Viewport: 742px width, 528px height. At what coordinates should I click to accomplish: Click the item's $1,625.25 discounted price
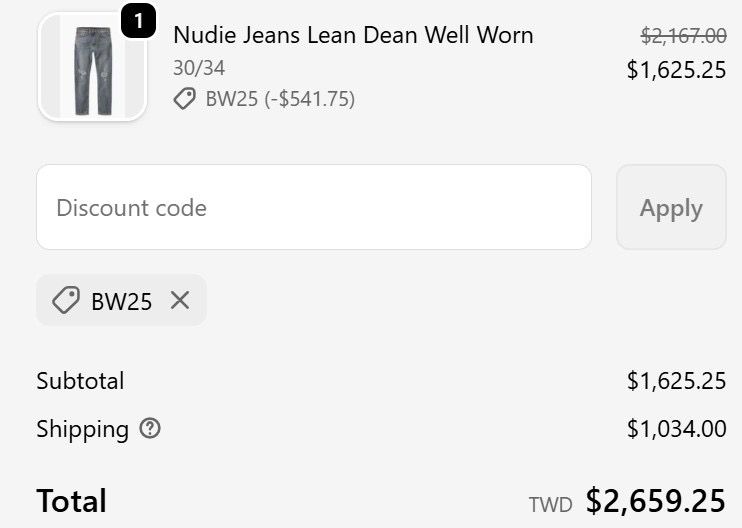point(676,70)
